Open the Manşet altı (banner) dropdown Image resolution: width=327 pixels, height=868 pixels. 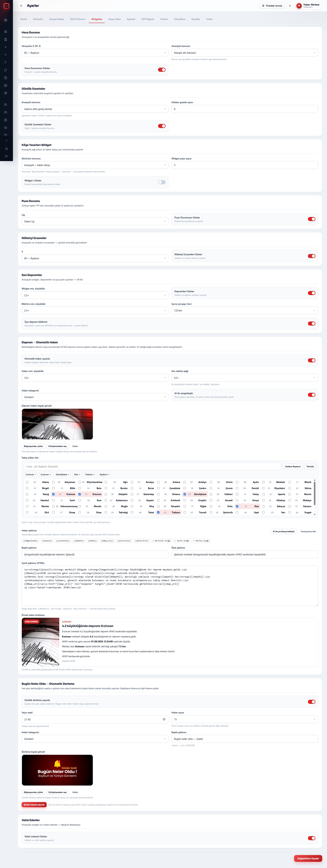245,53
